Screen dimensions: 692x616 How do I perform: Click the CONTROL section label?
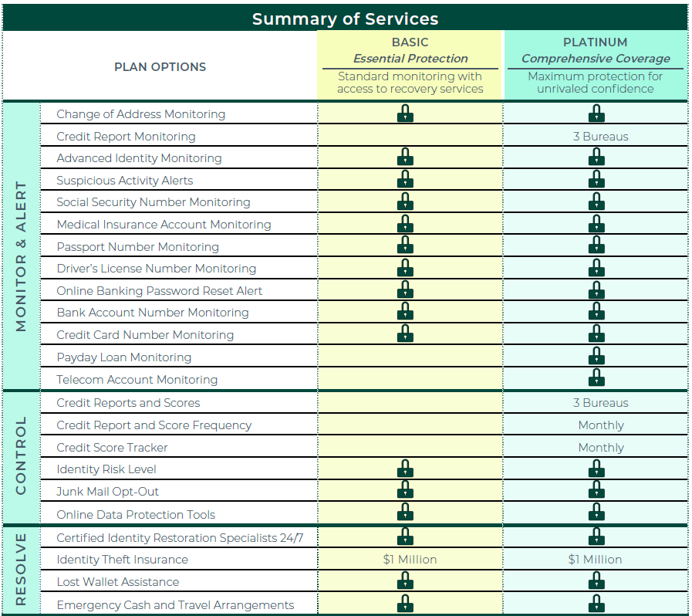click(x=21, y=457)
